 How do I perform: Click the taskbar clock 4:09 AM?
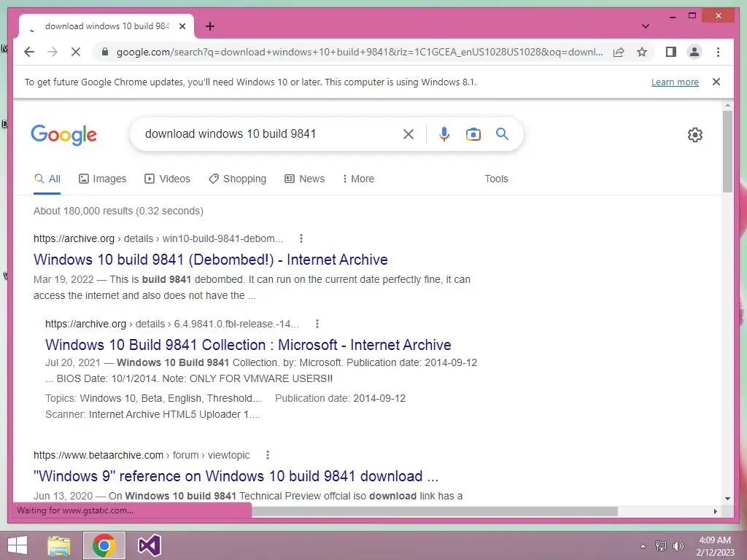(x=715, y=540)
